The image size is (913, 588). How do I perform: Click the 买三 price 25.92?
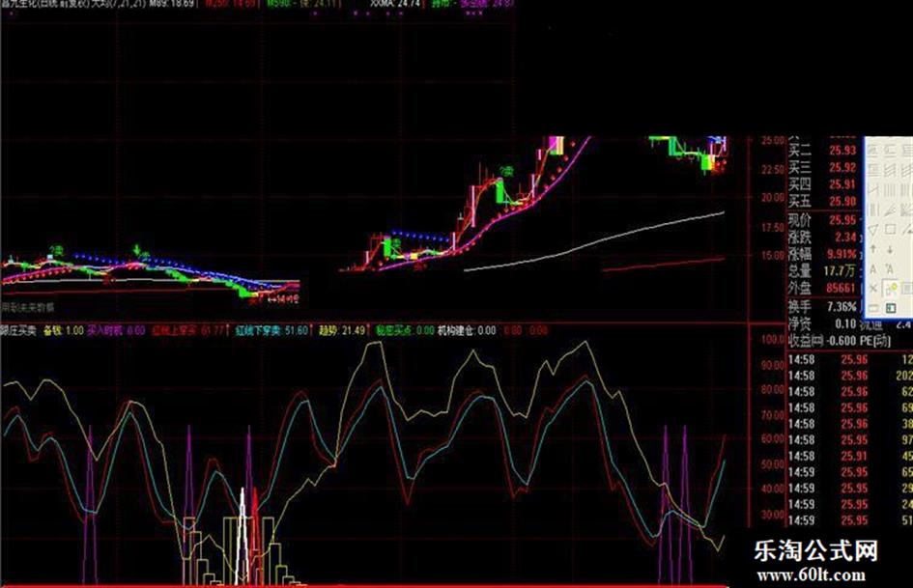842,168
